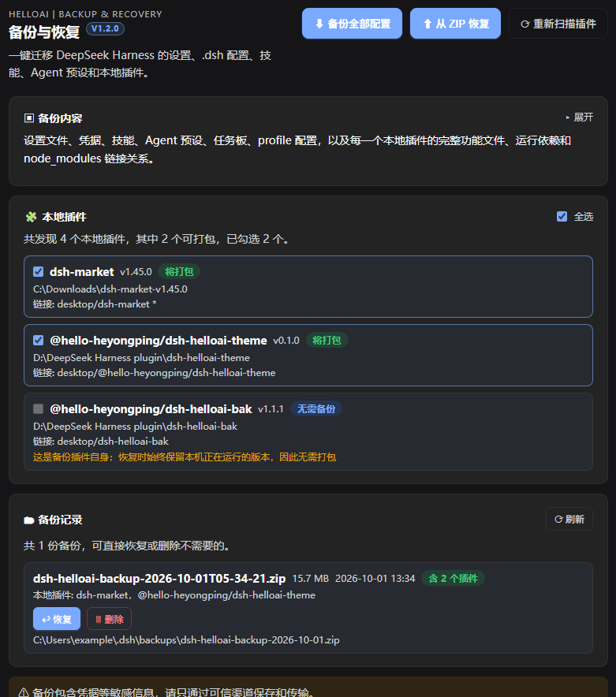This screenshot has height=697, width=616.
Task: Select the @hello-heyongping/dsh-helloai-bak plugin name
Action: point(151,409)
